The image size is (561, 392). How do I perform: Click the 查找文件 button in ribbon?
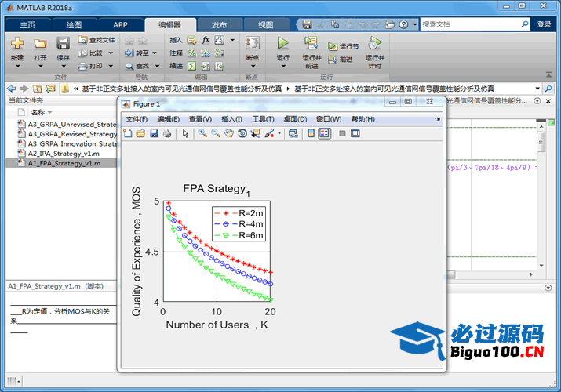(x=96, y=40)
